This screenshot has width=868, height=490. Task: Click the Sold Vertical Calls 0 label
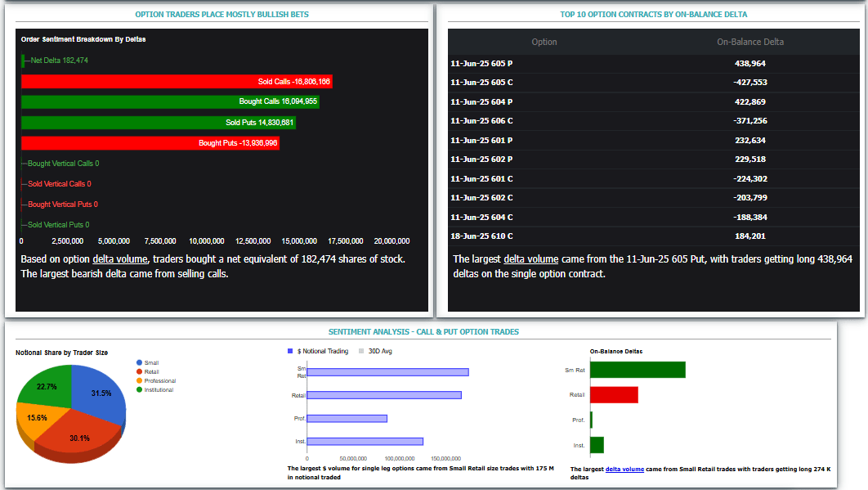(x=60, y=184)
